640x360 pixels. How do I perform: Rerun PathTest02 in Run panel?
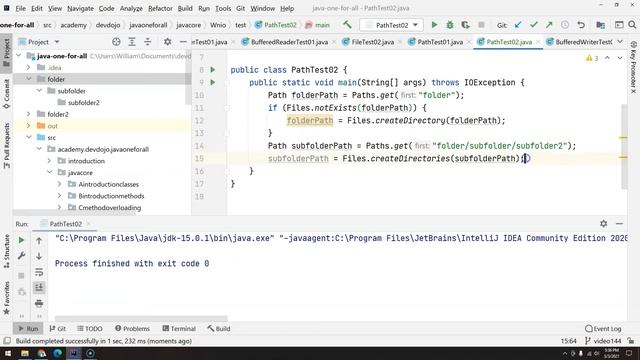click(x=22, y=240)
